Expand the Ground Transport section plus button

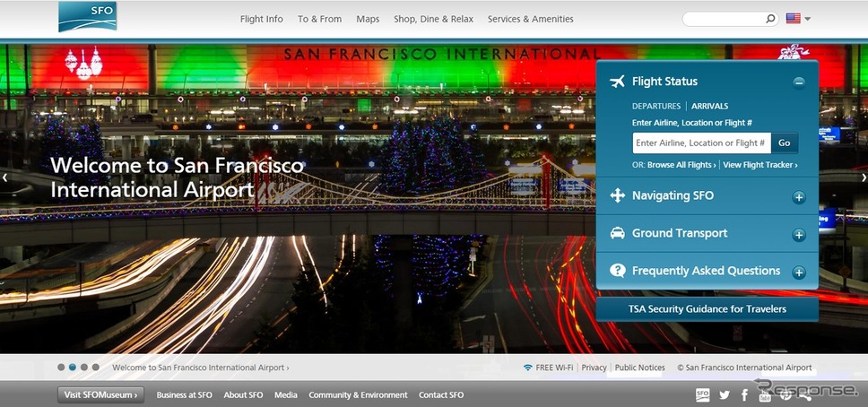[798, 236]
